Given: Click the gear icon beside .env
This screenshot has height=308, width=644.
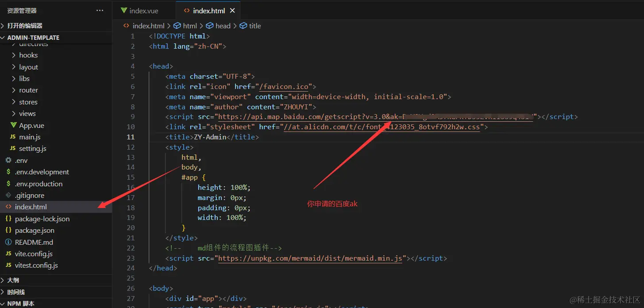Looking at the screenshot, I should point(8,160).
